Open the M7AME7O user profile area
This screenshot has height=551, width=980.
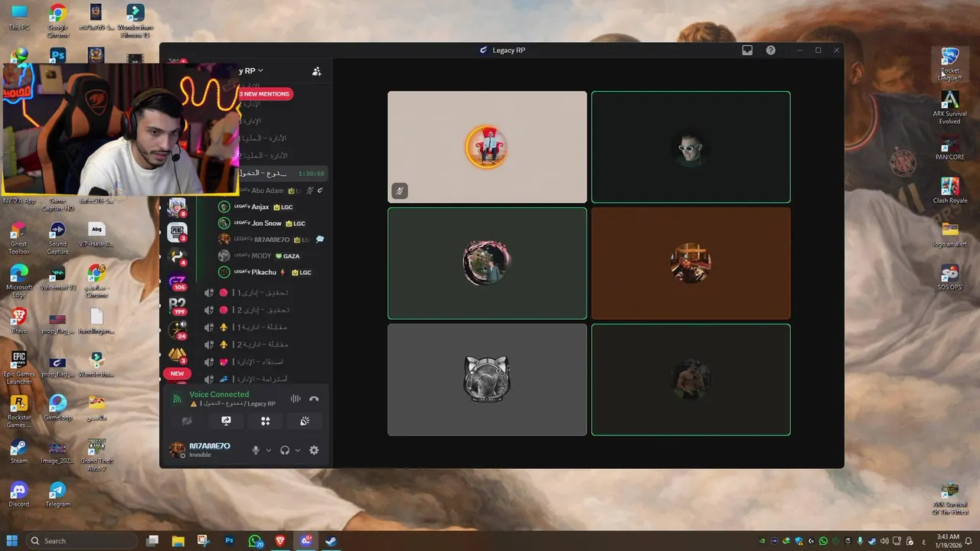(x=205, y=450)
